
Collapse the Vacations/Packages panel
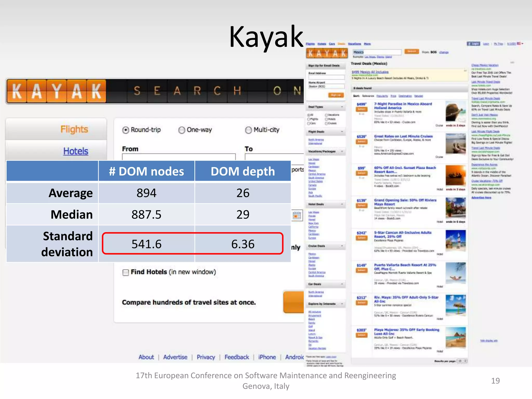[x=342, y=151]
